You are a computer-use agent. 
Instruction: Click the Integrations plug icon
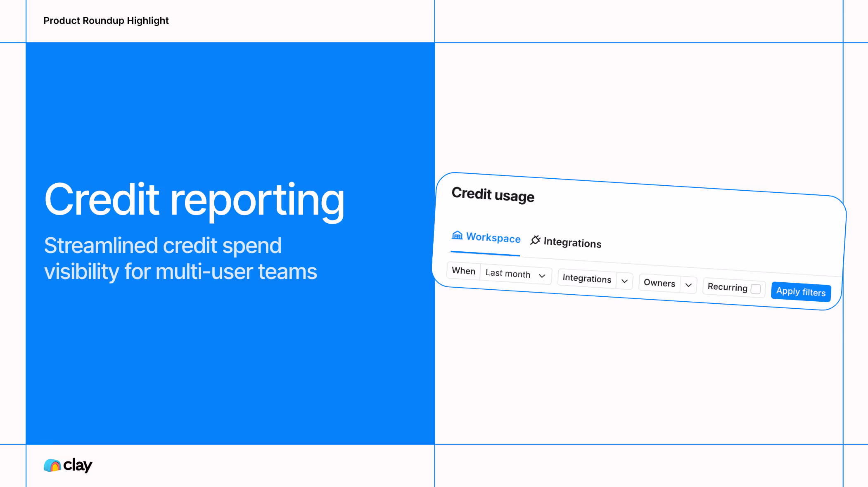tap(535, 240)
